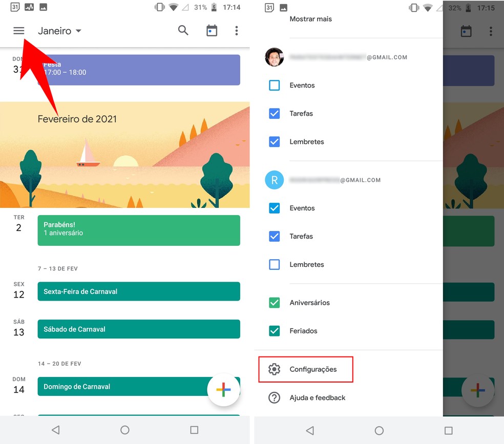Select Ajuda e feedback
This screenshot has height=444, width=504.
(318, 397)
